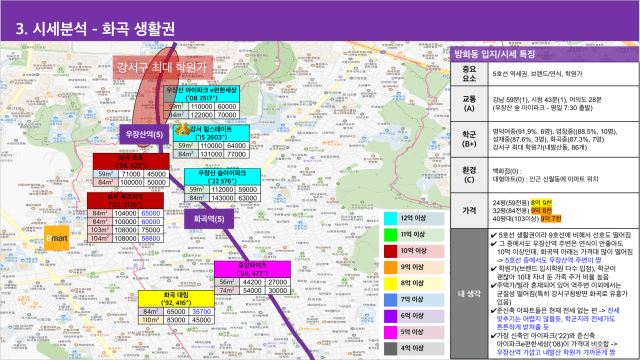The height and width of the screenshot is (360, 640).
Task: Select the 70000 jeonse cell
Action: (227, 115)
